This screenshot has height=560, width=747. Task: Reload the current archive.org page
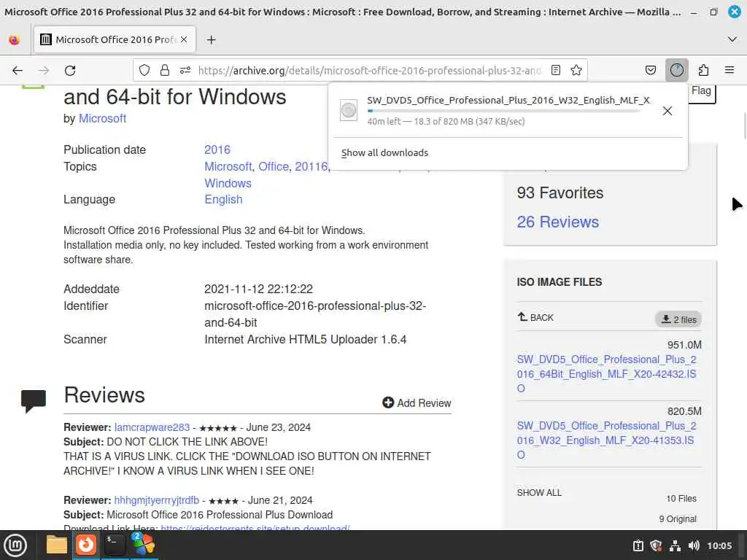pyautogui.click(x=70, y=71)
